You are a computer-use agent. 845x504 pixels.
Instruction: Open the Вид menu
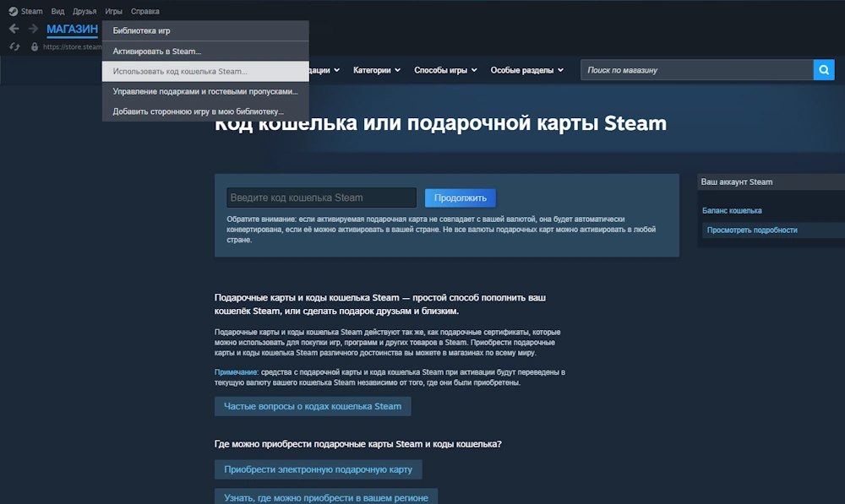click(x=57, y=11)
